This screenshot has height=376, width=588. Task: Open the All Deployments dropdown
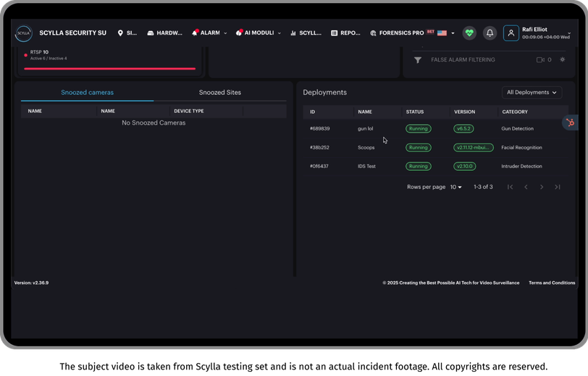[x=532, y=92]
